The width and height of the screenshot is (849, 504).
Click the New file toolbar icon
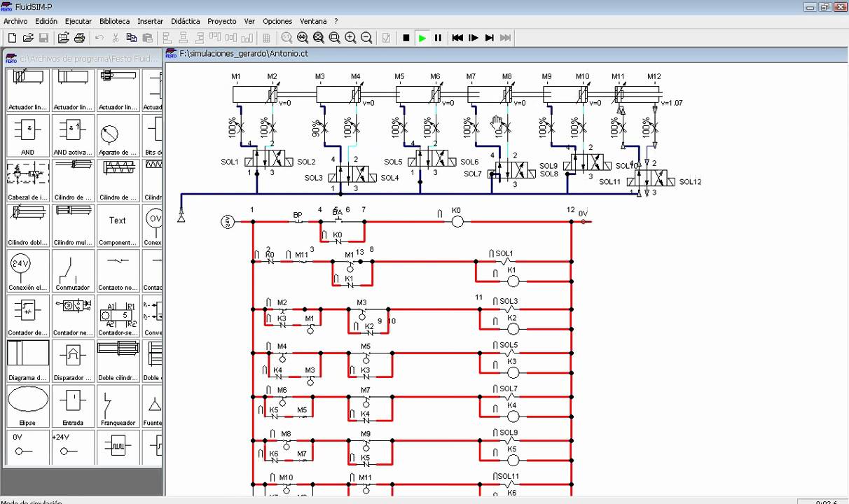coord(12,38)
